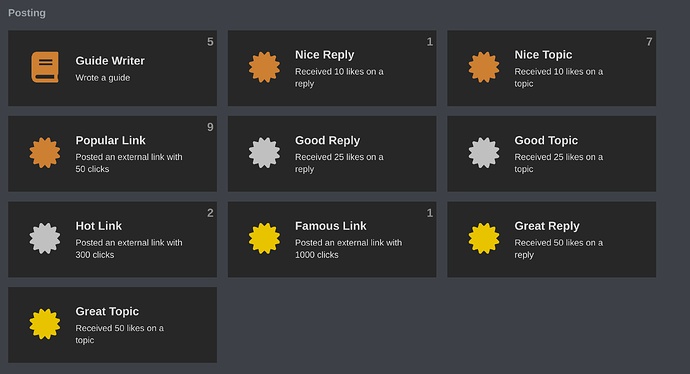Open the Hot Link badge title
The width and height of the screenshot is (690, 374).
99,226
